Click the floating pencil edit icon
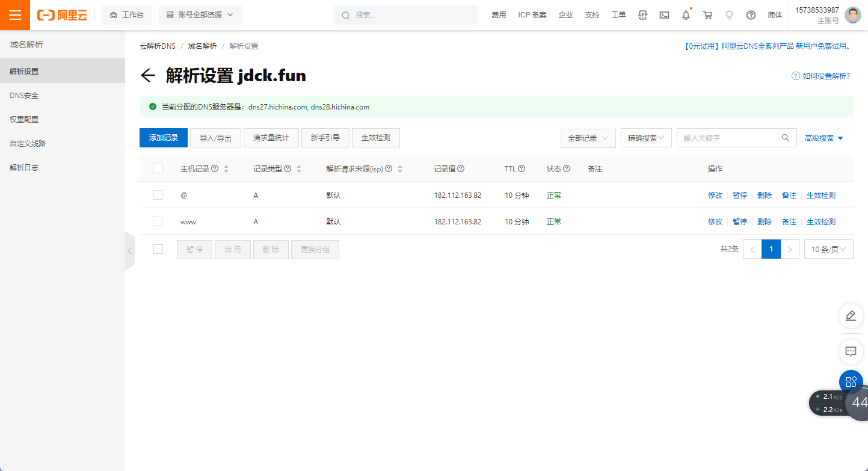The height and width of the screenshot is (471, 868). click(x=851, y=316)
